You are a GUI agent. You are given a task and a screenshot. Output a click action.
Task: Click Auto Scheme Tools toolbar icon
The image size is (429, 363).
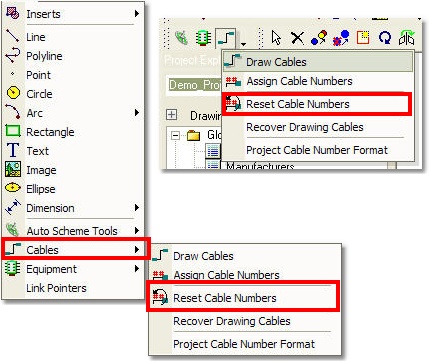coord(181,38)
